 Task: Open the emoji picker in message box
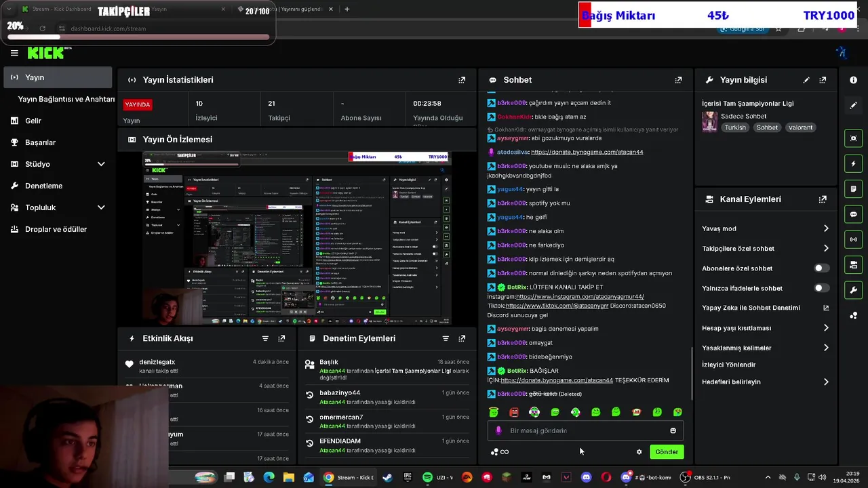[673, 430]
